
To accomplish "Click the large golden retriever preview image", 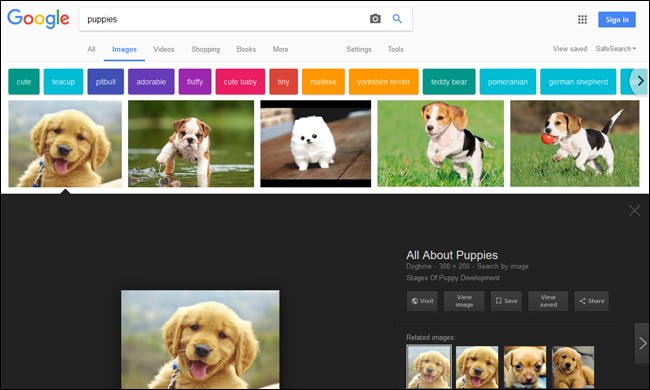I will tap(200, 339).
